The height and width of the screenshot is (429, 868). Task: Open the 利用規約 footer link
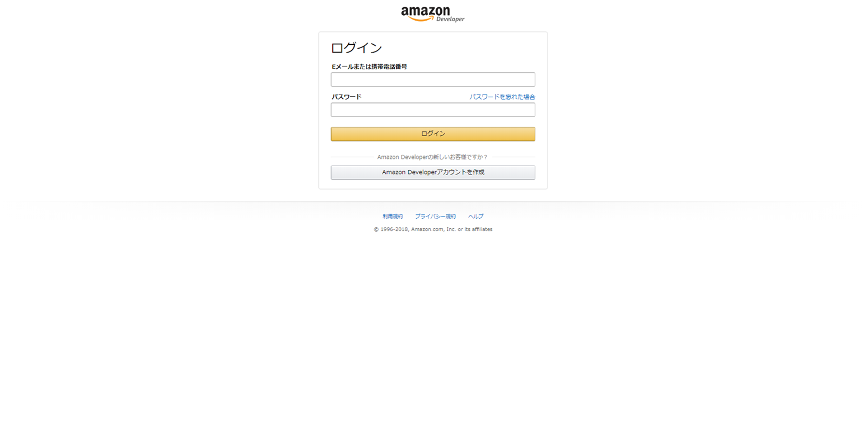pyautogui.click(x=393, y=216)
